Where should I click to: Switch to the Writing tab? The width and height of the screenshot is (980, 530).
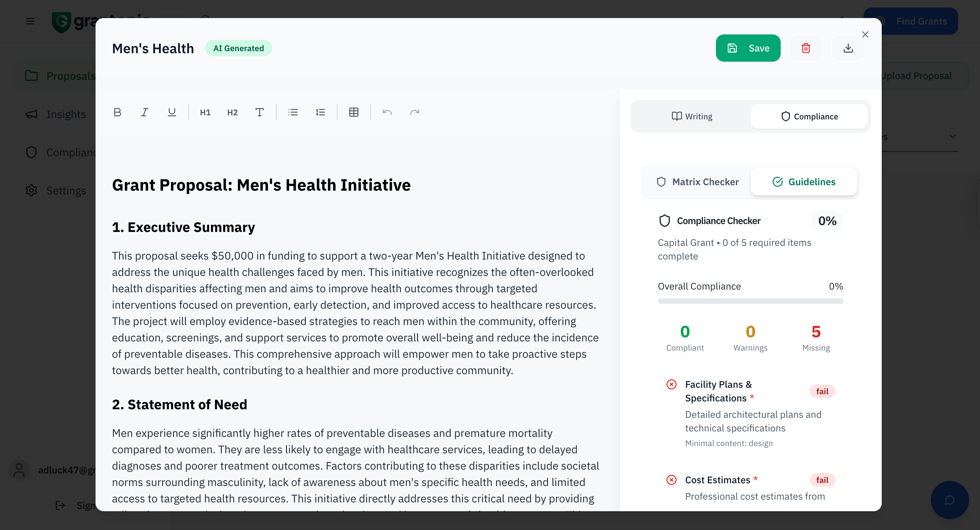pos(692,116)
